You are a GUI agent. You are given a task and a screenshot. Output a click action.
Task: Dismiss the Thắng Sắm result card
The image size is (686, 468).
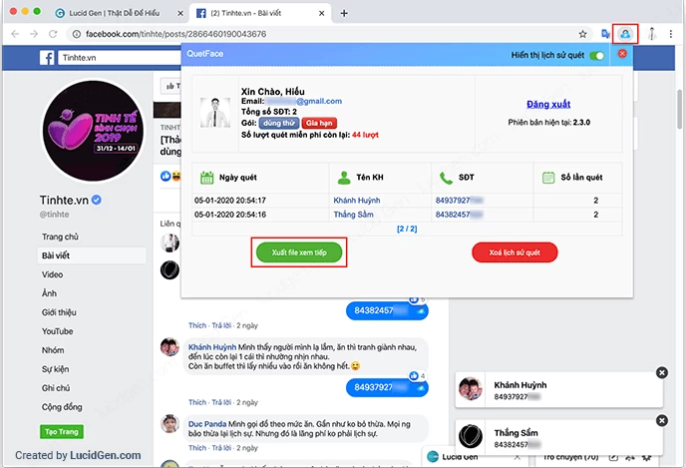point(662,420)
